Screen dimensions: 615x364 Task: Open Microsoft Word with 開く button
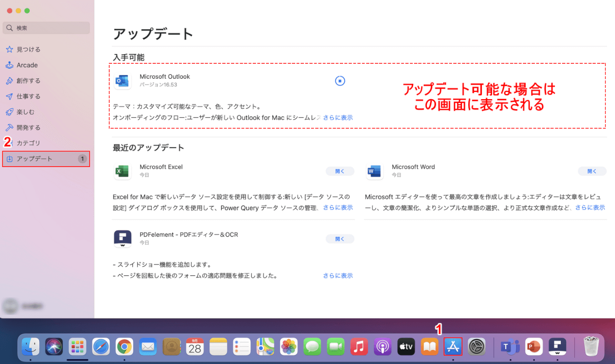(x=592, y=171)
